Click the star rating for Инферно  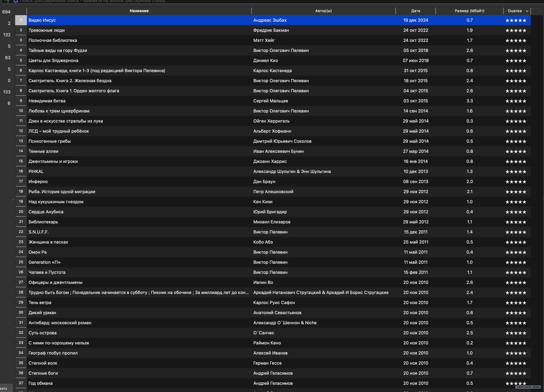(x=516, y=182)
